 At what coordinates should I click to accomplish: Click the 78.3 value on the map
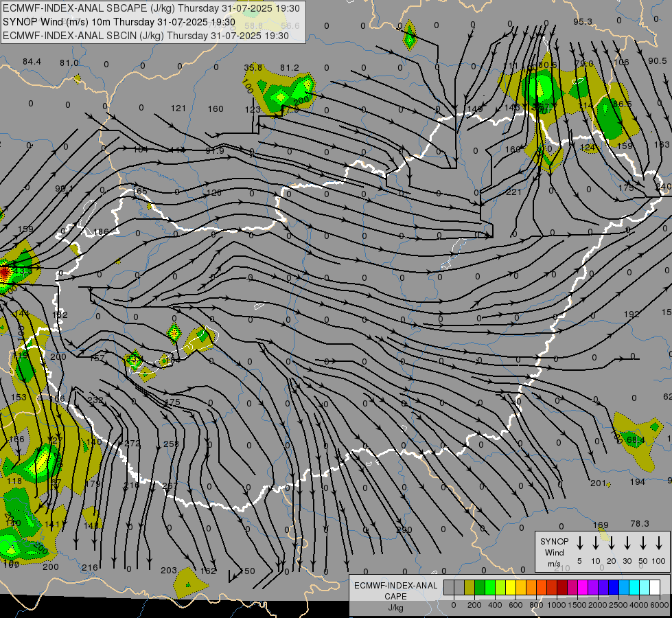pyautogui.click(x=640, y=524)
